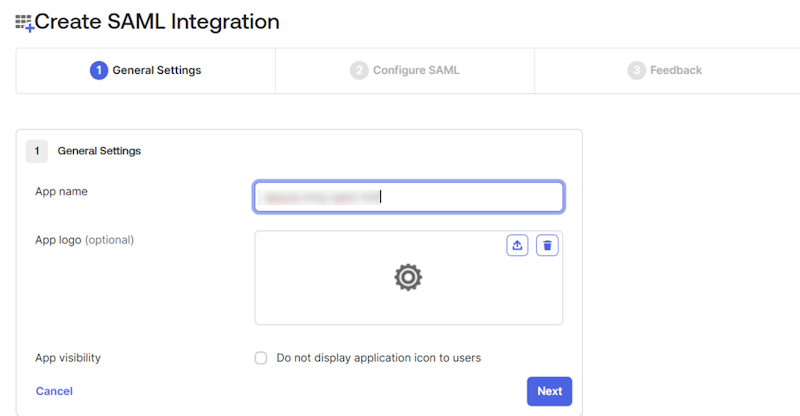Image resolution: width=800 pixels, height=416 pixels.
Task: Click the section number 1 badge
Action: point(36,151)
